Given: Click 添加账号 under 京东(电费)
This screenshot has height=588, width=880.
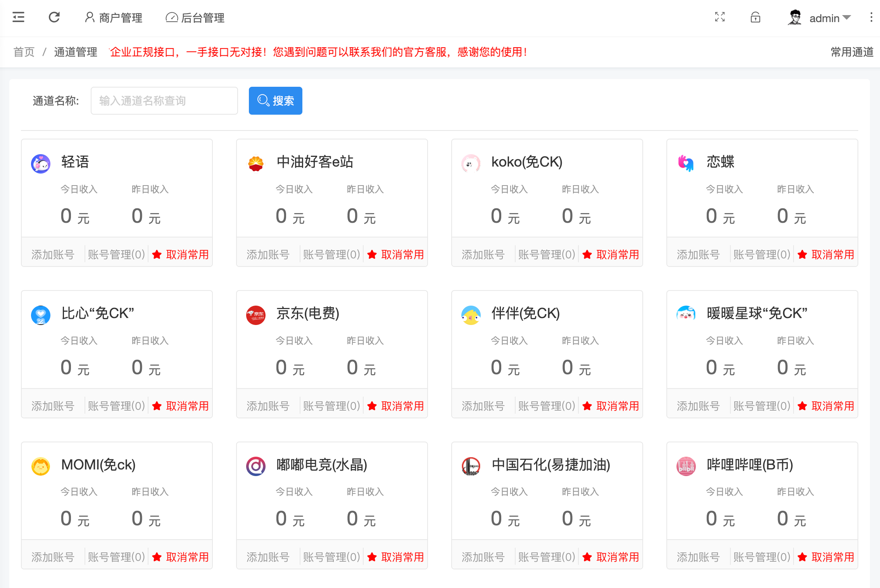Looking at the screenshot, I should (268, 406).
